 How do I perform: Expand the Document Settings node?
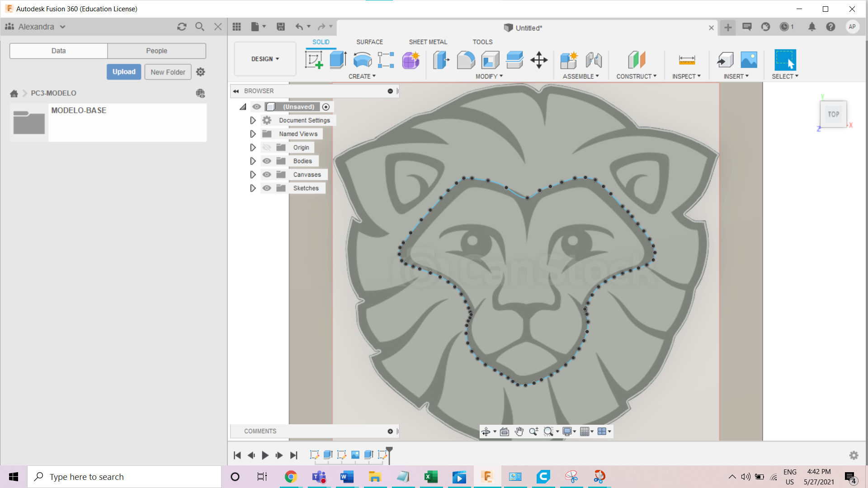253,120
